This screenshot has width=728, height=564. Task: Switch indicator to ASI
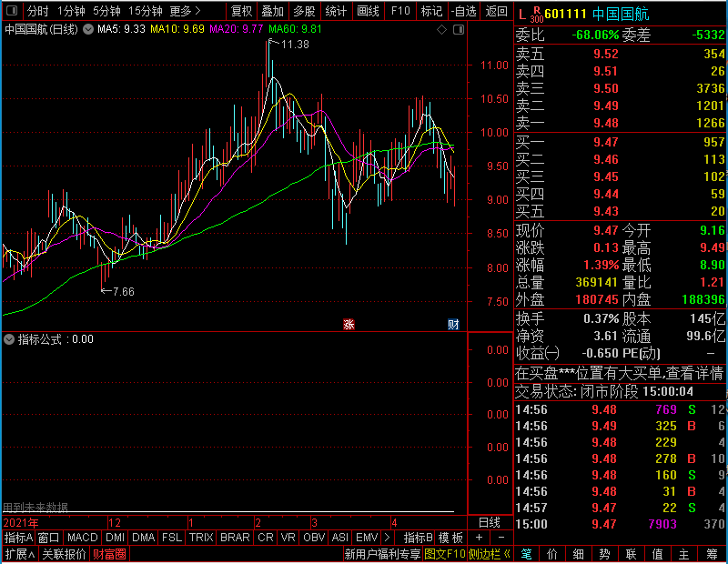(339, 538)
